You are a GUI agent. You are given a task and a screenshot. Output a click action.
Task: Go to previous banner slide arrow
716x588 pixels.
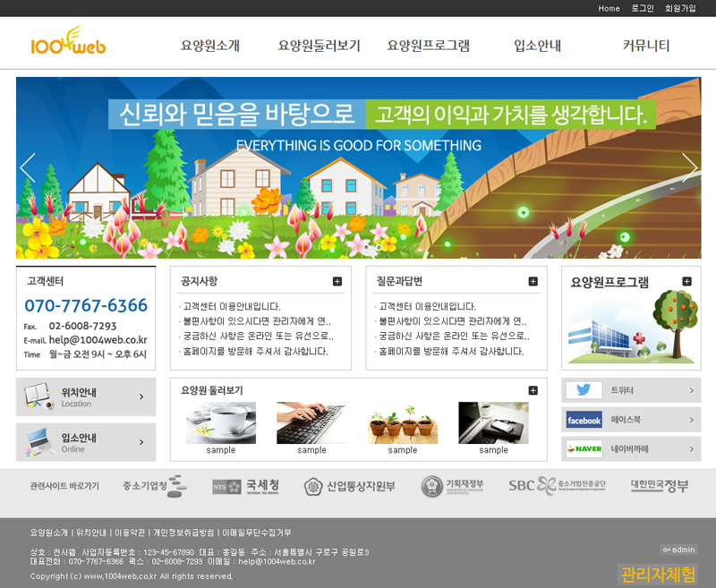pos(28,168)
